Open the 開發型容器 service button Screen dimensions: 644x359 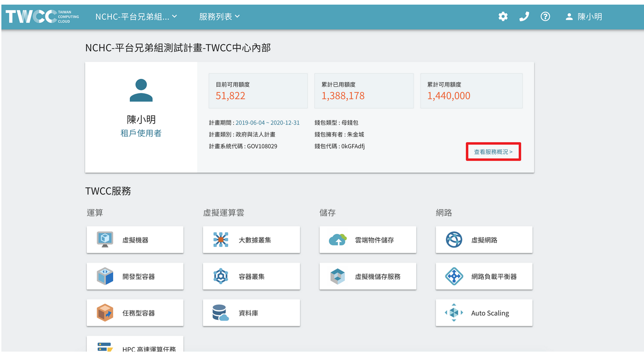point(135,276)
